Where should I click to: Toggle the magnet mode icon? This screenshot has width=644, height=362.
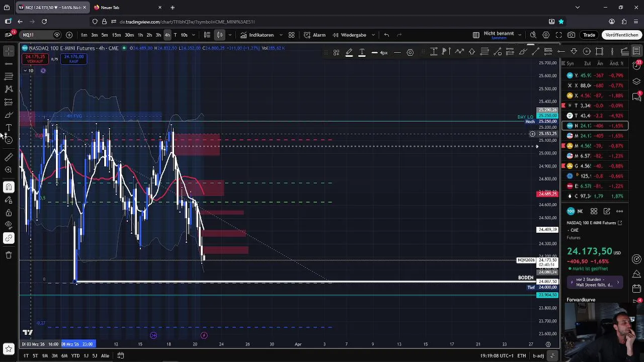[9, 187]
